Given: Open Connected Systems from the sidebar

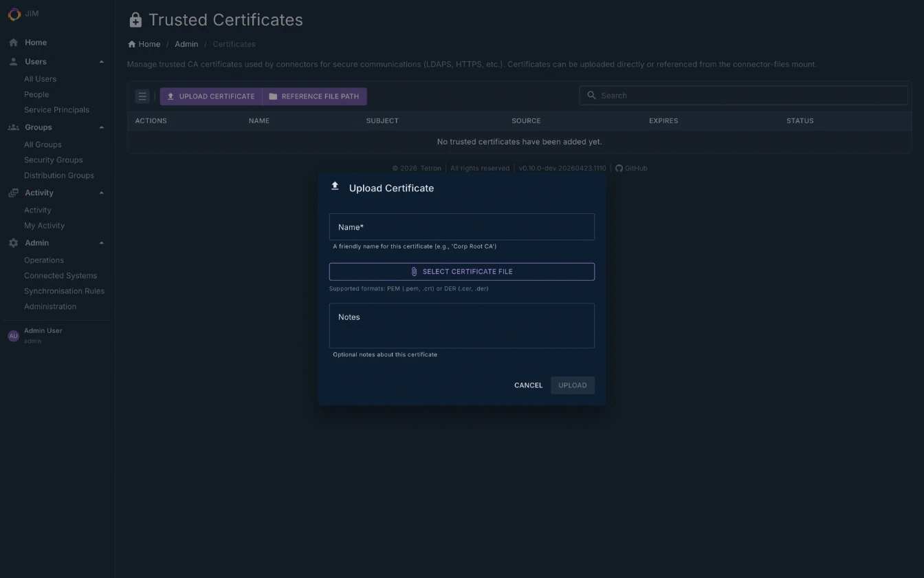Looking at the screenshot, I should click(60, 275).
